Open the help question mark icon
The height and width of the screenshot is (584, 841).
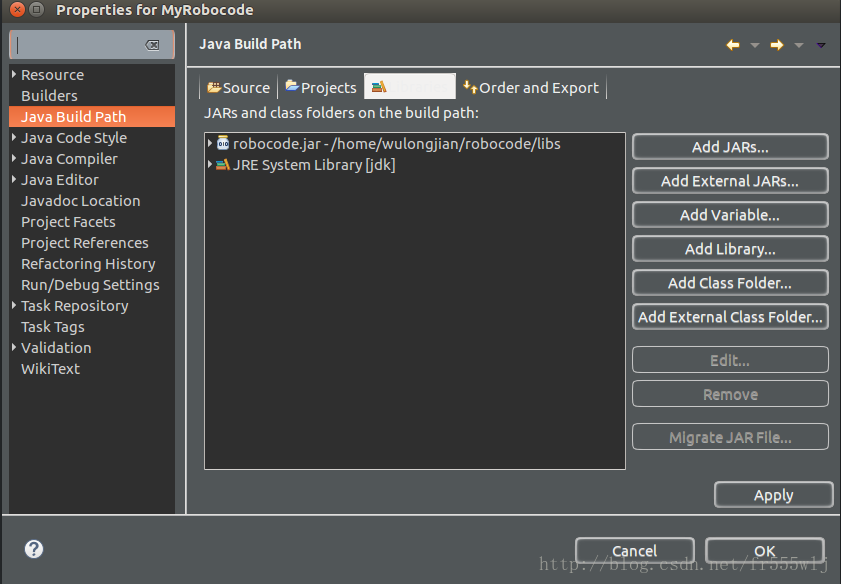point(34,549)
